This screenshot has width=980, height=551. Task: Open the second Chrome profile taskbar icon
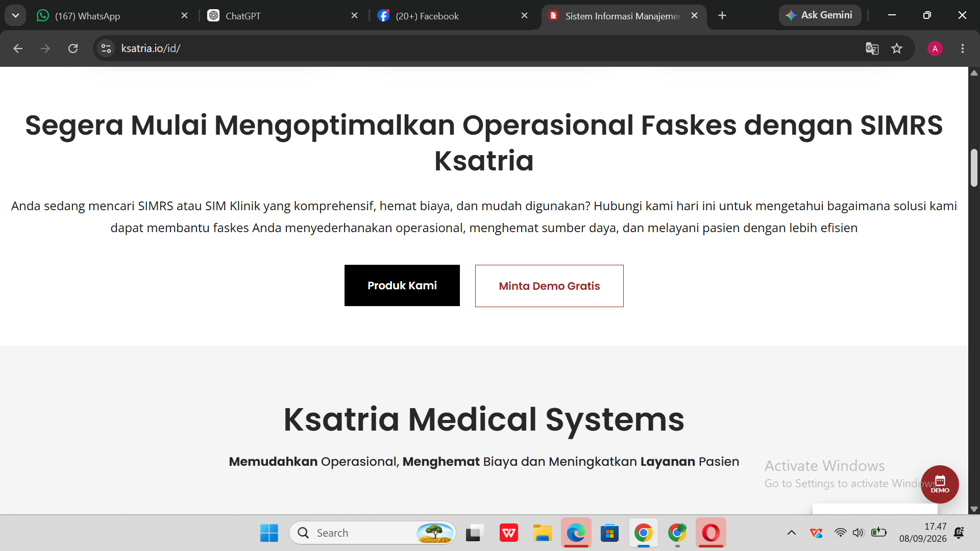click(x=677, y=533)
